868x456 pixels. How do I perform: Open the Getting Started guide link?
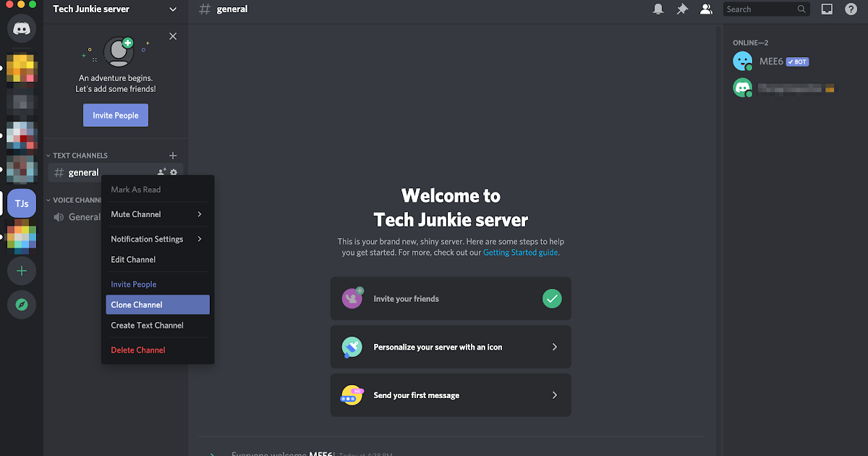pyautogui.click(x=521, y=253)
